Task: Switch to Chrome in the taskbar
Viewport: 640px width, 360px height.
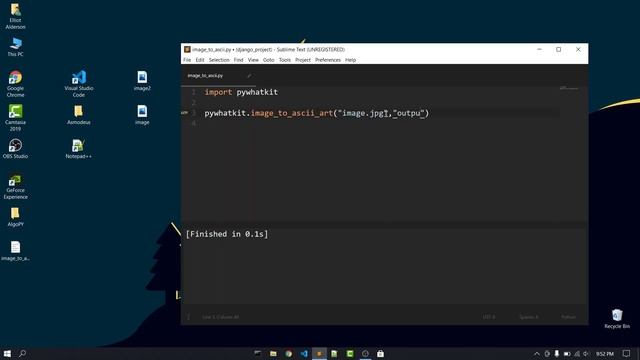Action: point(289,353)
